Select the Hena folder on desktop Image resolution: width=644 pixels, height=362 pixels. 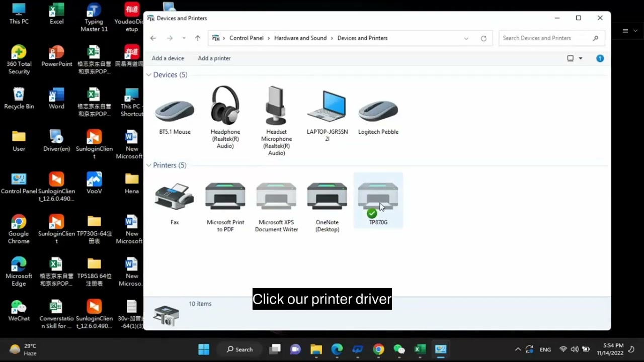(x=132, y=184)
